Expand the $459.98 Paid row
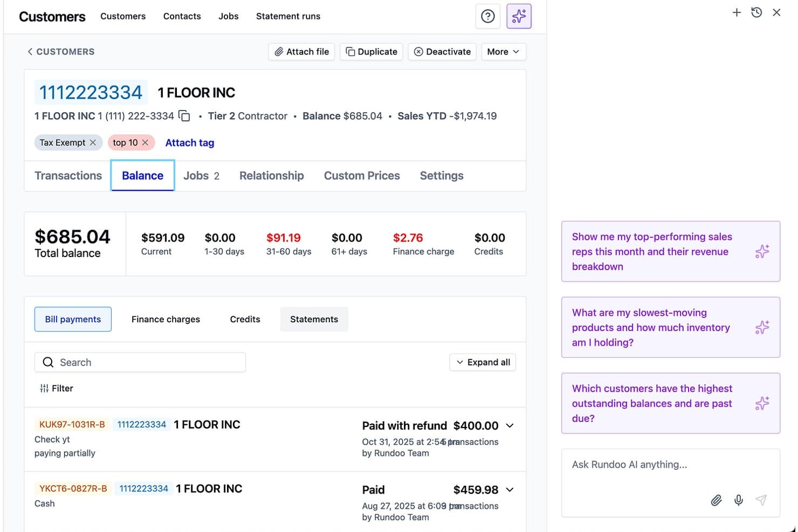798x532 pixels. tap(510, 490)
